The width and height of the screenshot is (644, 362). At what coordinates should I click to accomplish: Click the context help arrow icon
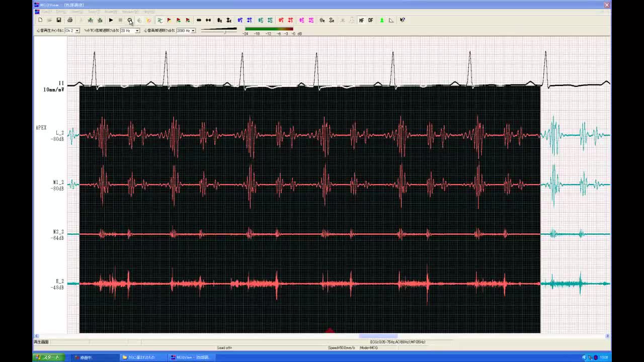pyautogui.click(x=403, y=20)
